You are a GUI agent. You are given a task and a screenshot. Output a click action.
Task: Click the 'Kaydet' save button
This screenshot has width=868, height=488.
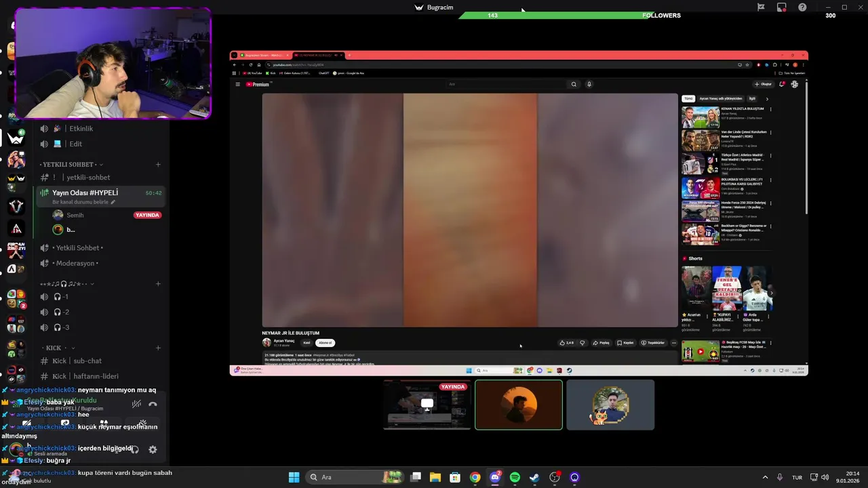click(625, 343)
